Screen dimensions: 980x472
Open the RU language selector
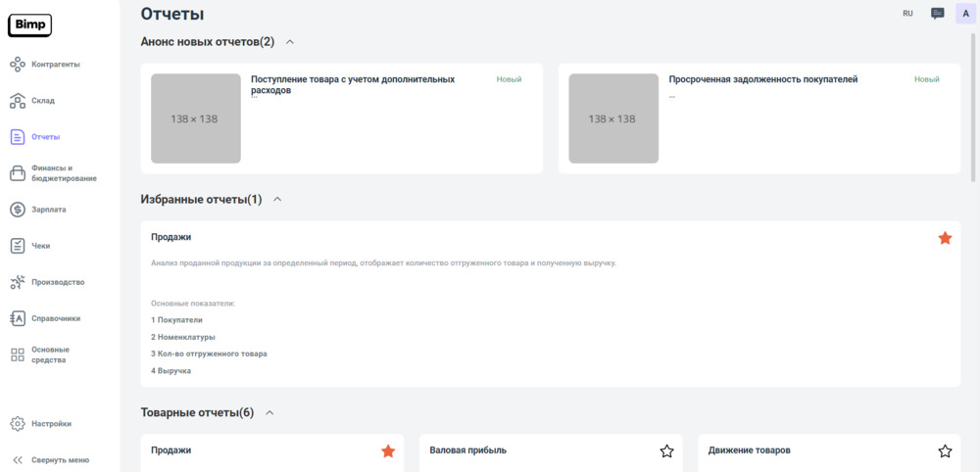[x=907, y=14]
